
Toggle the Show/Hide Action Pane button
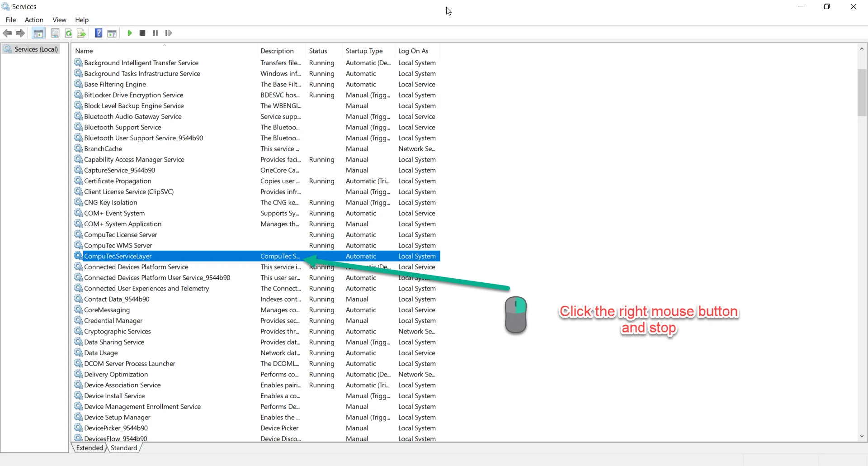(x=112, y=33)
